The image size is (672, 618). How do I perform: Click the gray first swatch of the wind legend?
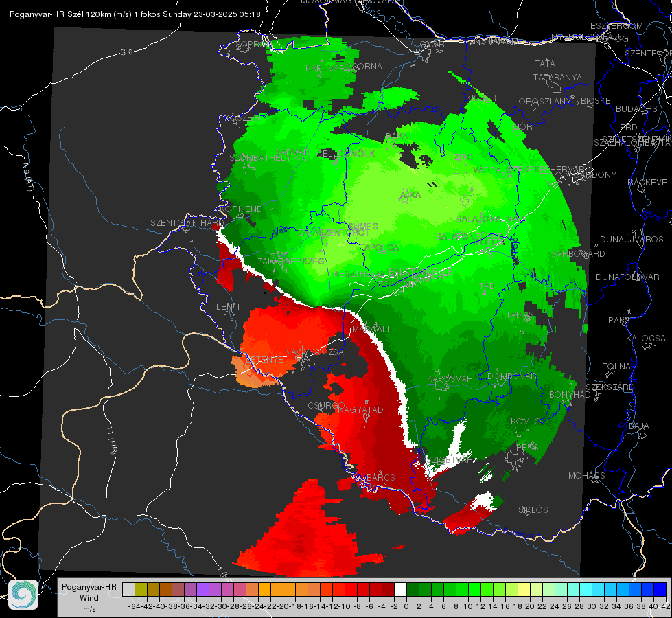(x=128, y=589)
